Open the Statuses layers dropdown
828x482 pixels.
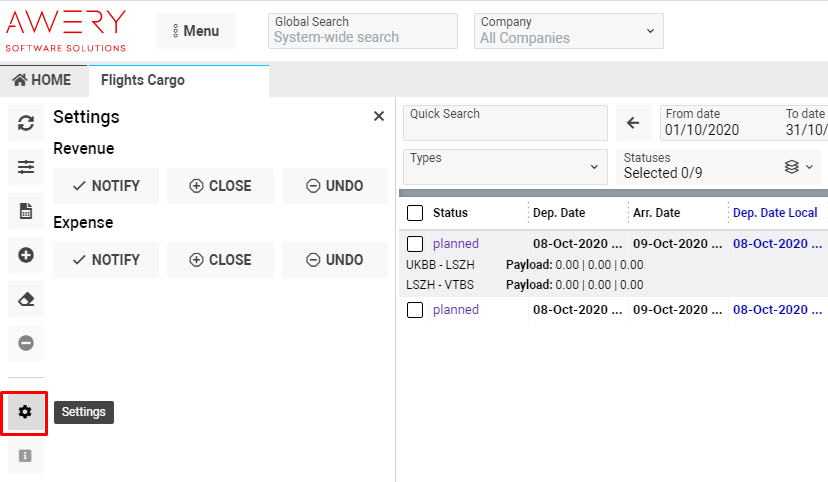pos(799,166)
